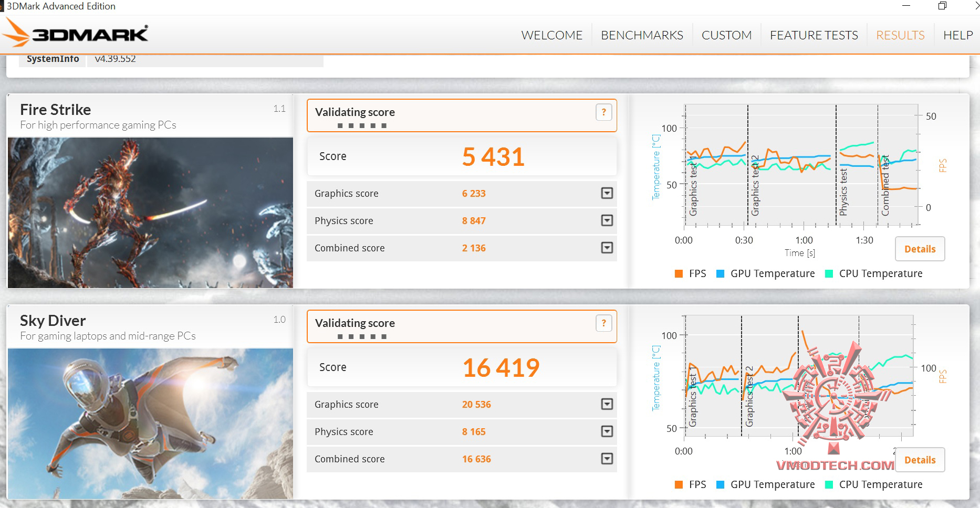Click Sky Diver graphics score value 20 536
This screenshot has width=980, height=508.
click(476, 404)
